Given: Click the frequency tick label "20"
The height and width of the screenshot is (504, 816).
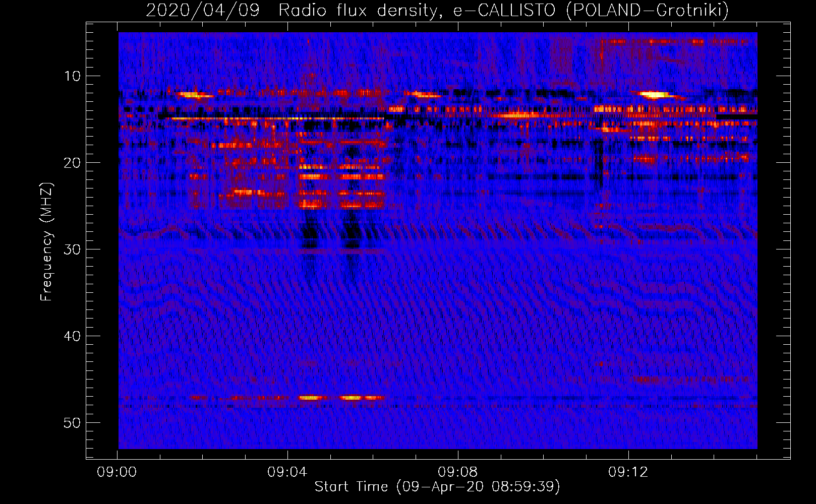Looking at the screenshot, I should click(x=72, y=163).
